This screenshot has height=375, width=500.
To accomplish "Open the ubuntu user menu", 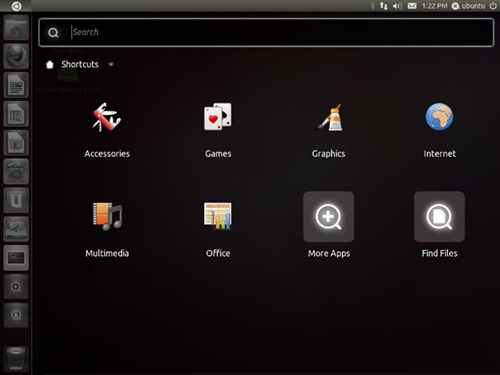I will pos(468,6).
